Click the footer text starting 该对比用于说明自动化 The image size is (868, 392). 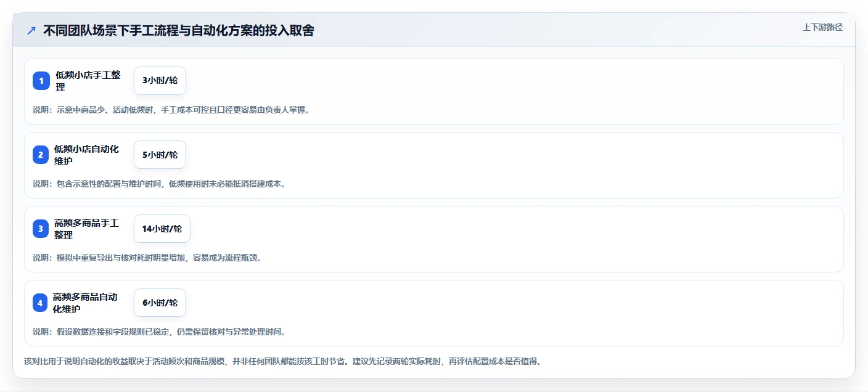[282, 361]
